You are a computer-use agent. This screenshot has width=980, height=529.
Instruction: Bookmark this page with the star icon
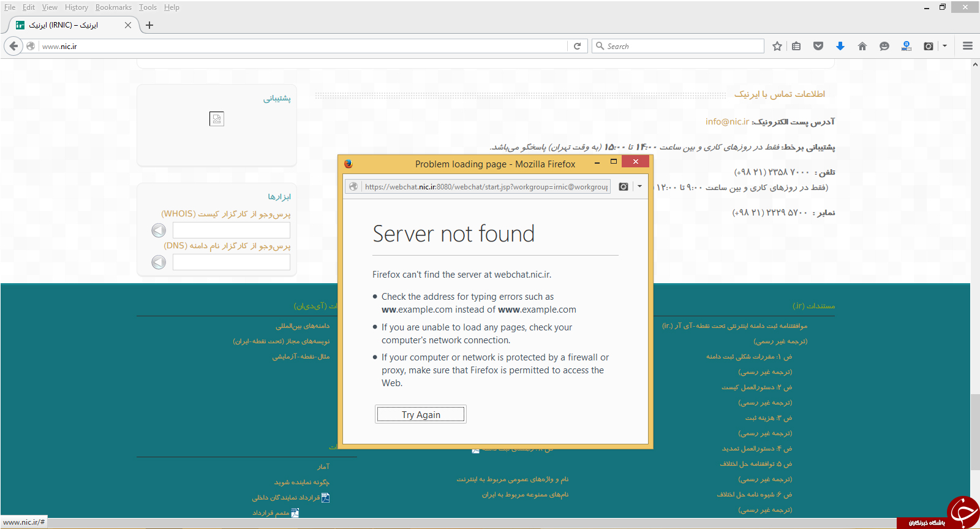tap(777, 46)
